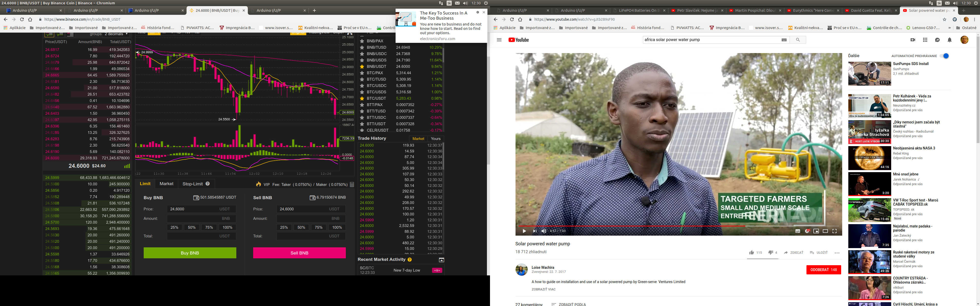The image size is (980, 306).
Task: Select the Yours trade history tab
Action: tap(436, 139)
